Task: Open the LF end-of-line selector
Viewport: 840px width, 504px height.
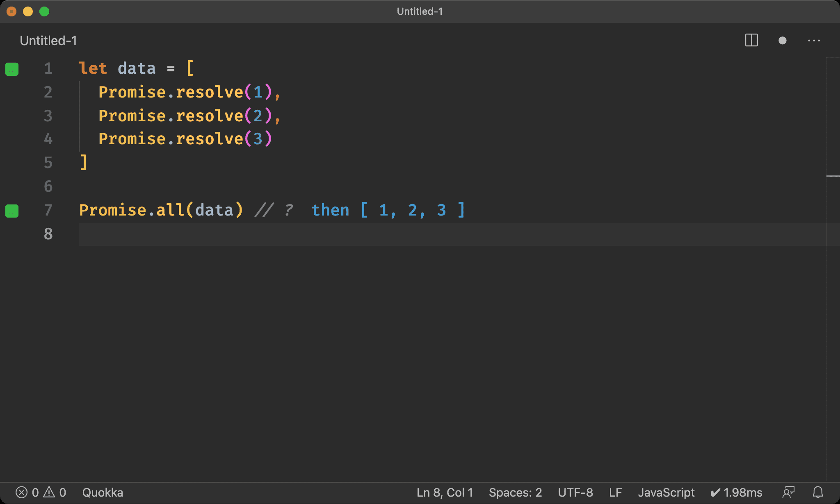Action: pyautogui.click(x=615, y=492)
